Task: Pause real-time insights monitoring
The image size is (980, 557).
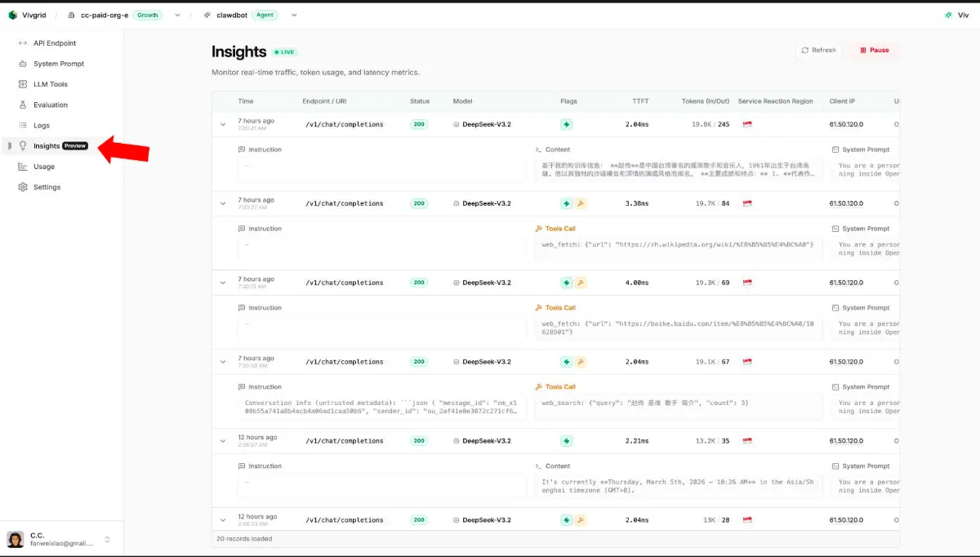Action: (873, 50)
